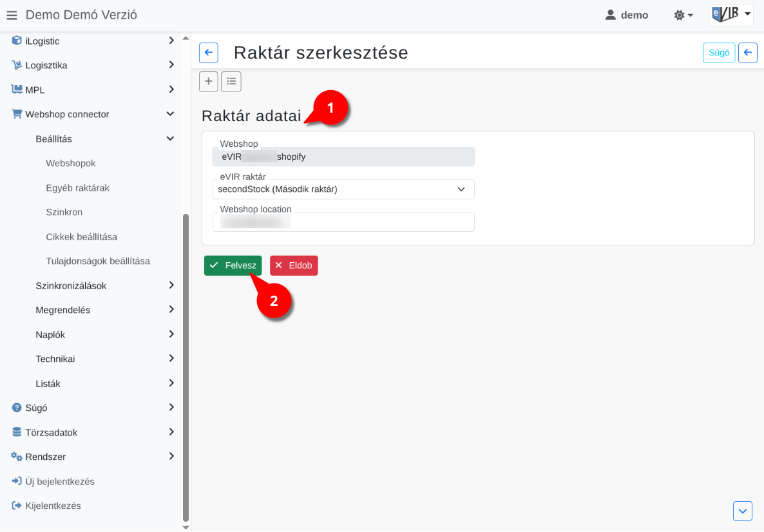Click the Webshop location input field
The image size is (764, 532).
343,222
